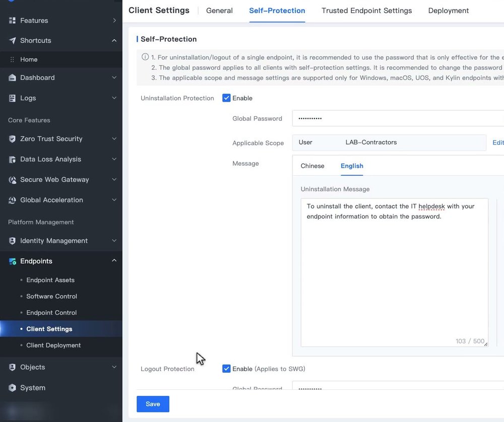Click the Endpoints icon in sidebar
Screen dimensions: 504x422
tap(12, 261)
